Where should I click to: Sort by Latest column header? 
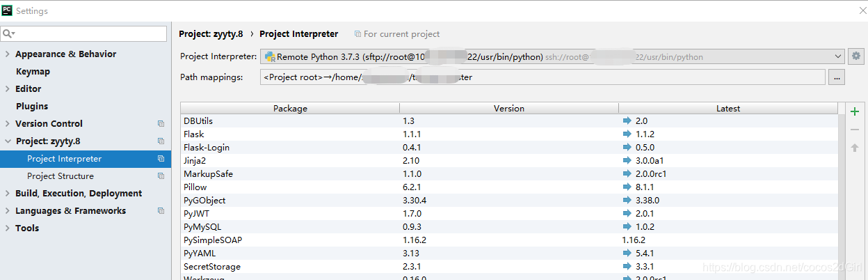click(728, 108)
